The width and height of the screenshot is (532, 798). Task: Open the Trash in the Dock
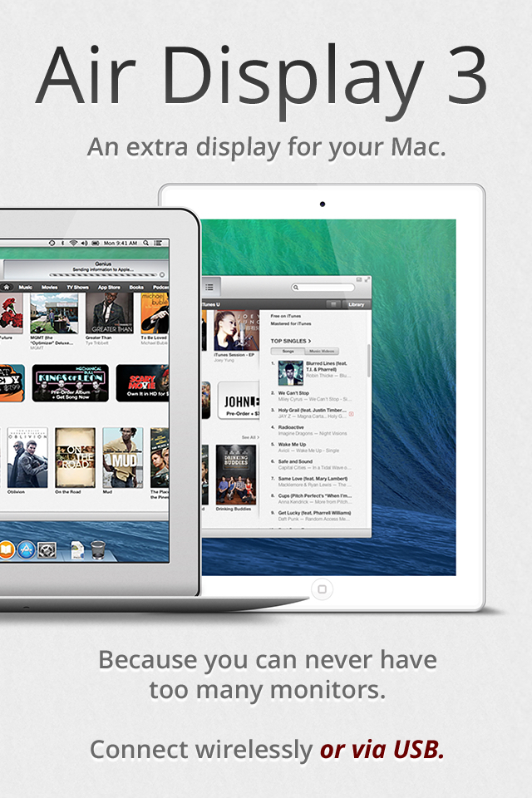(98, 550)
